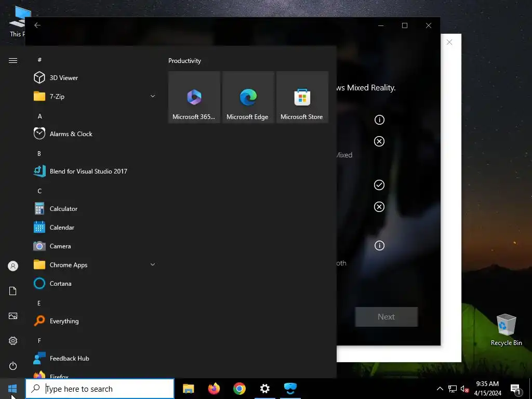Open the Calendar app
532x399 pixels.
click(x=95, y=228)
